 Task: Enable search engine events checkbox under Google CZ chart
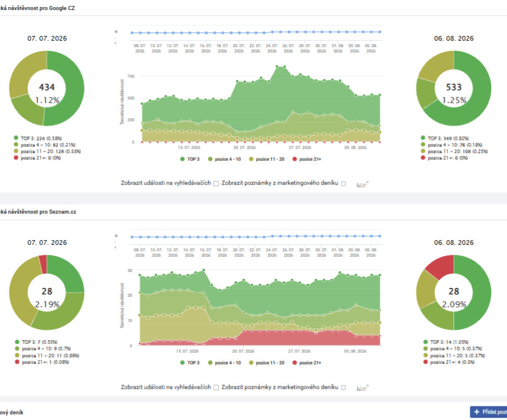coord(216,183)
